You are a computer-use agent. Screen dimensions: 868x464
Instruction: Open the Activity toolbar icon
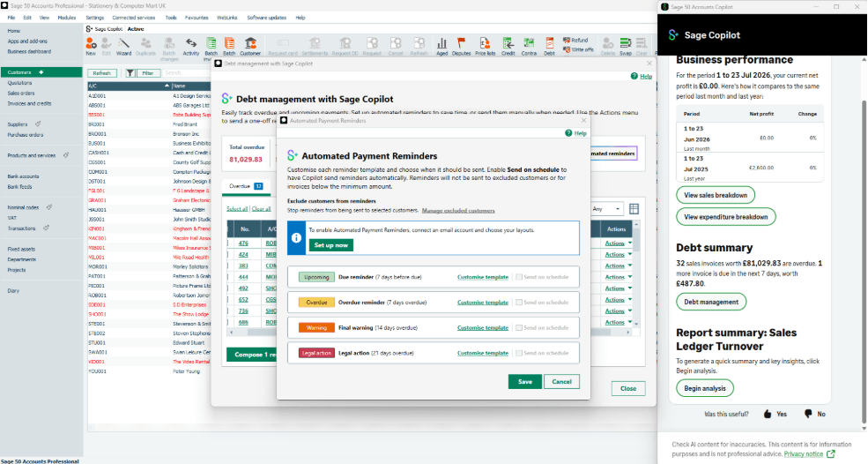[191, 46]
